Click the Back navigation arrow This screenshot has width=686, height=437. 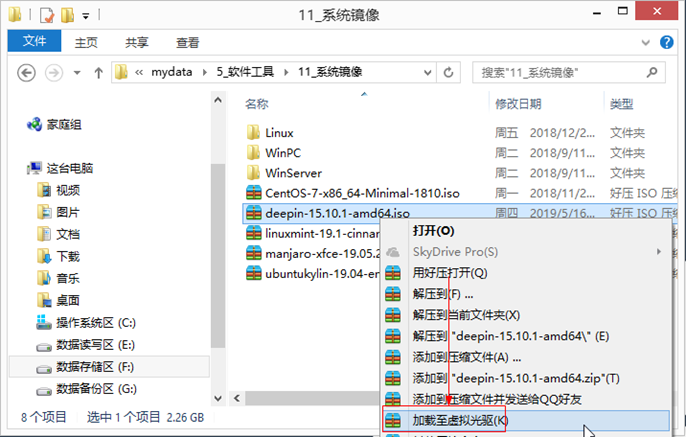click(26, 73)
